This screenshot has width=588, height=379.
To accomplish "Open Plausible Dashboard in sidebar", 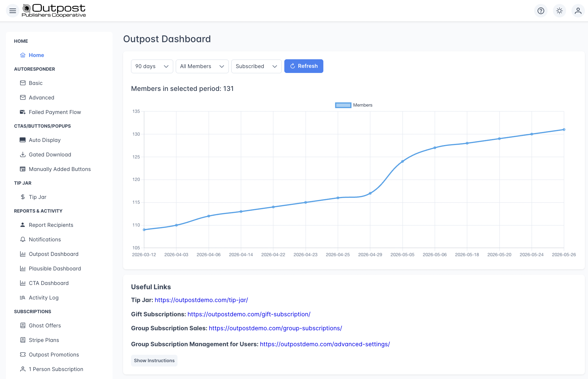I will (x=55, y=268).
